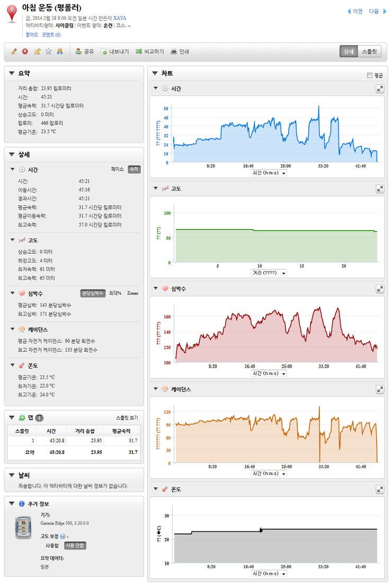This screenshot has width=392, height=586.
Task: Collapse the 차트 charts panel
Action: pyautogui.click(x=155, y=74)
